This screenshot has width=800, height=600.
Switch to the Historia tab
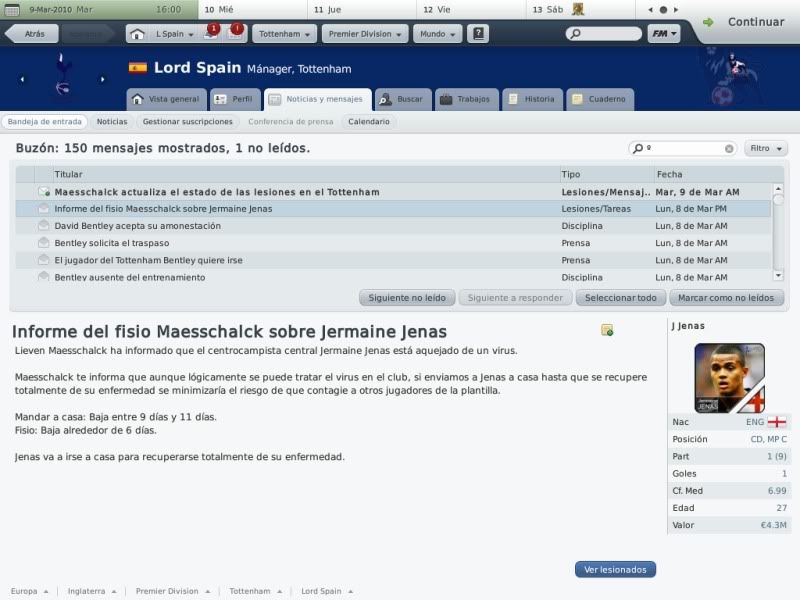[532, 99]
